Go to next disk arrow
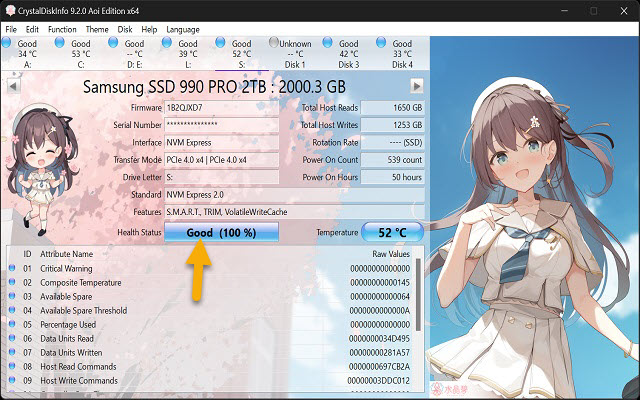Image resolution: width=640 pixels, height=400 pixels. pyautogui.click(x=417, y=86)
